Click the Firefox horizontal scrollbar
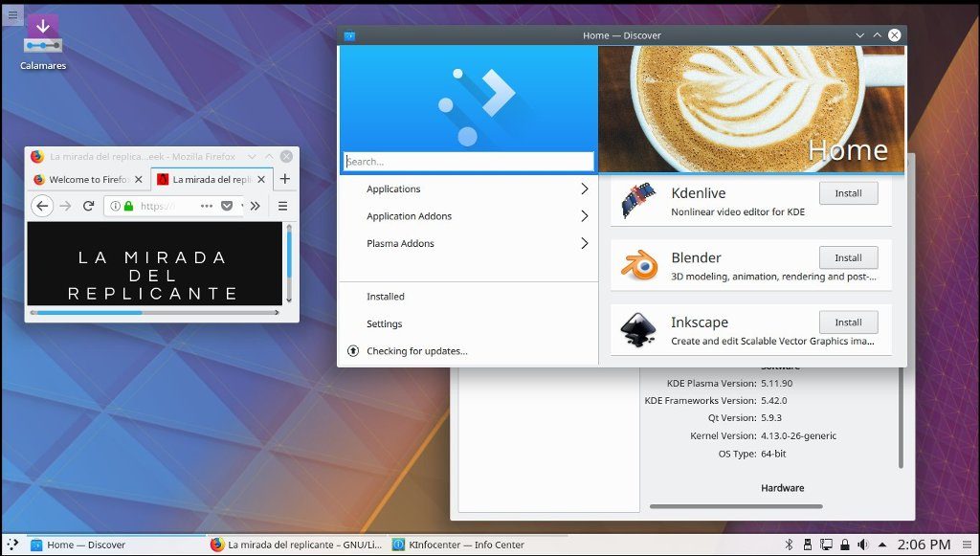 pos(86,312)
